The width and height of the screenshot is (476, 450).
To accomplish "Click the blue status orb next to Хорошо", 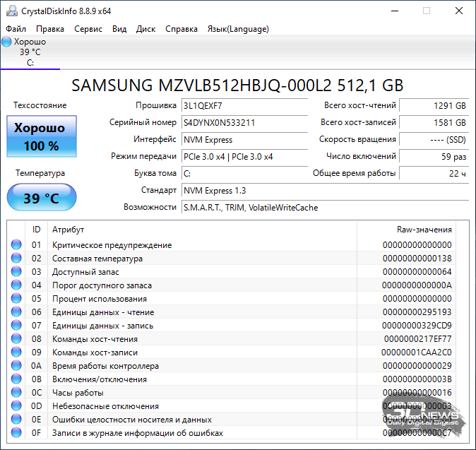I will (x=6, y=42).
